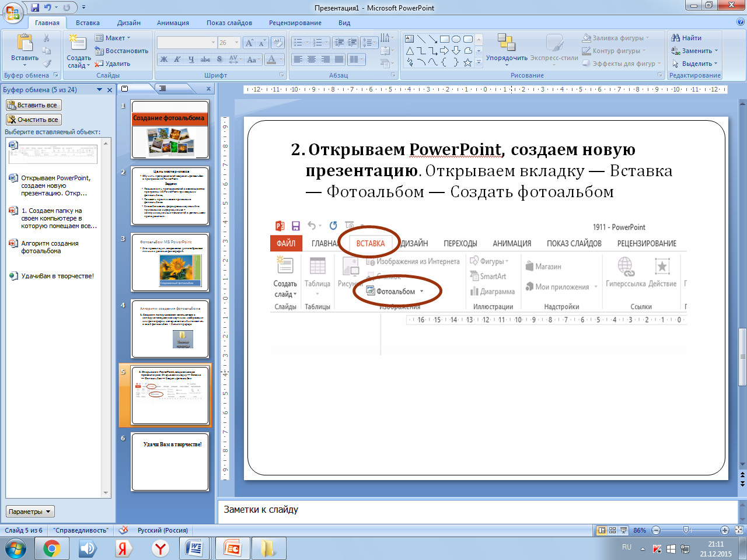The image size is (747, 560).
Task: Toggle underline Ч formatting
Action: tap(191, 59)
